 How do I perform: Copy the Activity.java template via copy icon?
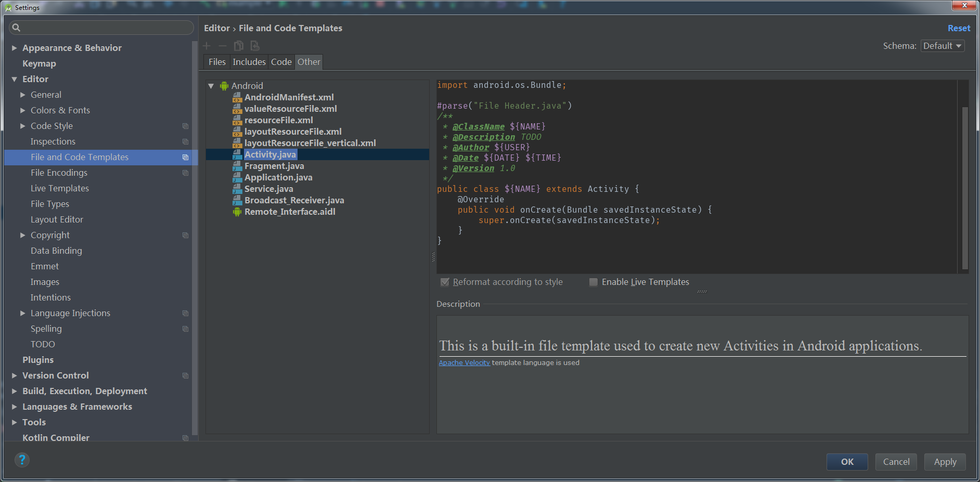click(x=239, y=46)
